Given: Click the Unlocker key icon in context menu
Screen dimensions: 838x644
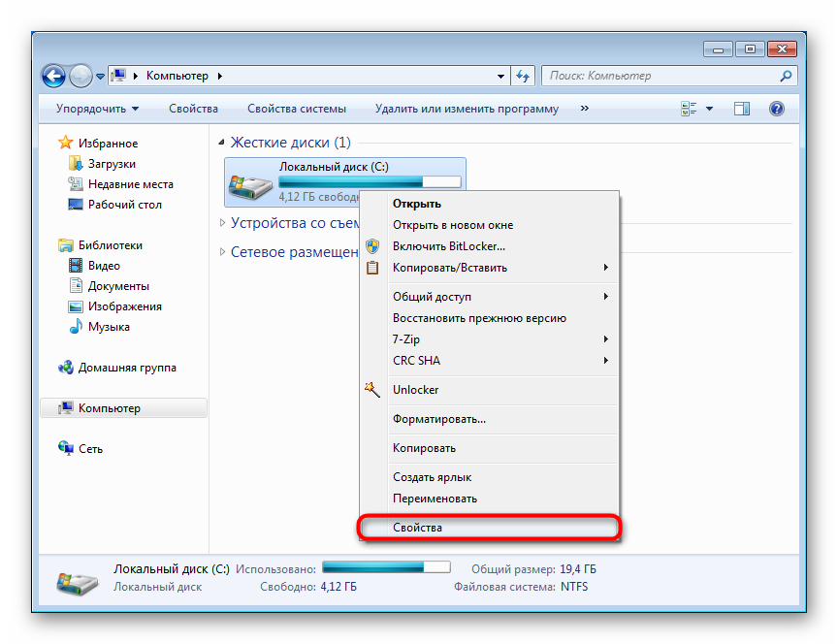Looking at the screenshot, I should (371, 389).
